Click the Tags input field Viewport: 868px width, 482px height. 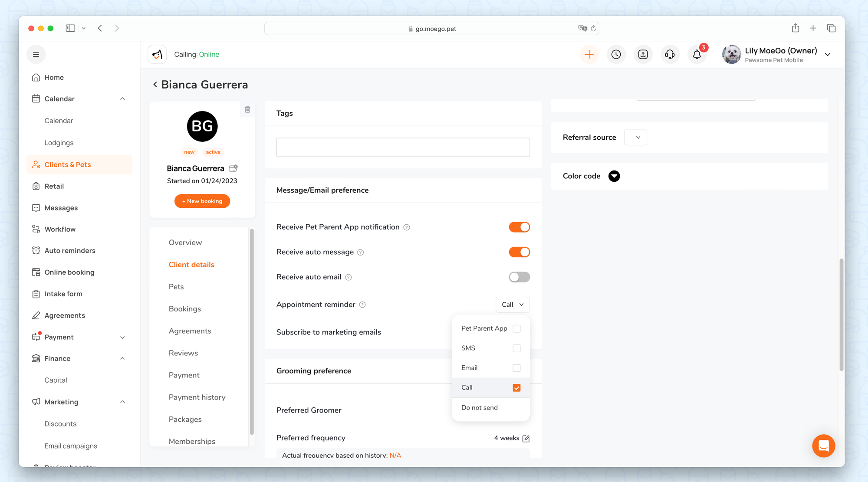[x=403, y=148]
